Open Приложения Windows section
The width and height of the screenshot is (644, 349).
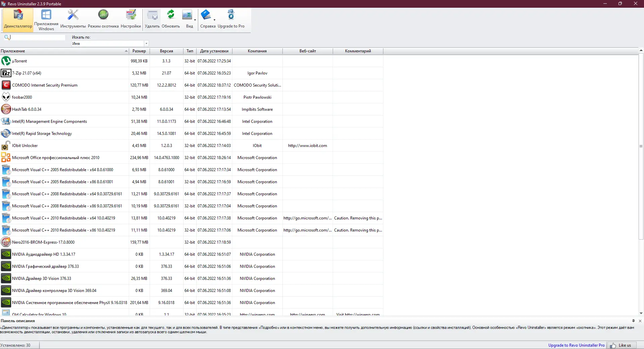click(x=46, y=20)
